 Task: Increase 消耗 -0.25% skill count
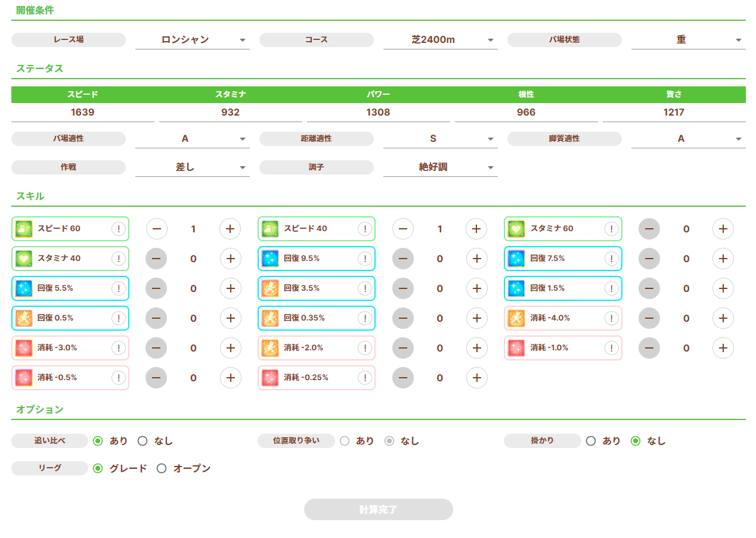[x=476, y=378]
